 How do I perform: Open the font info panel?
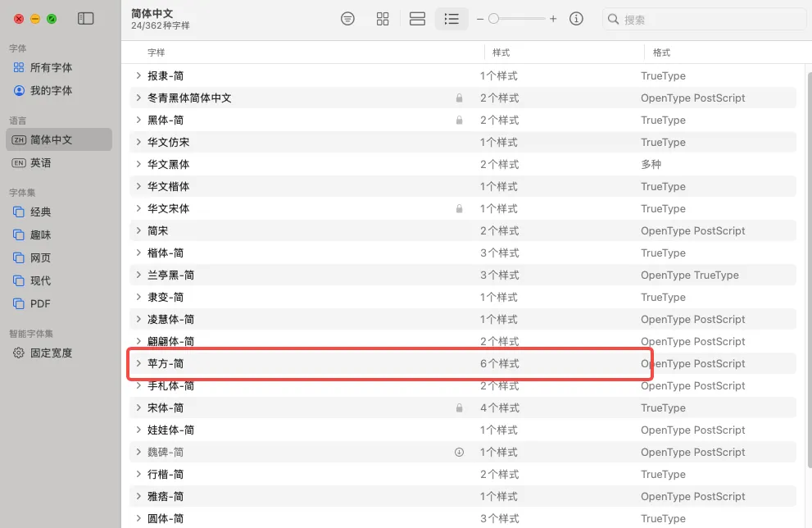pyautogui.click(x=576, y=19)
